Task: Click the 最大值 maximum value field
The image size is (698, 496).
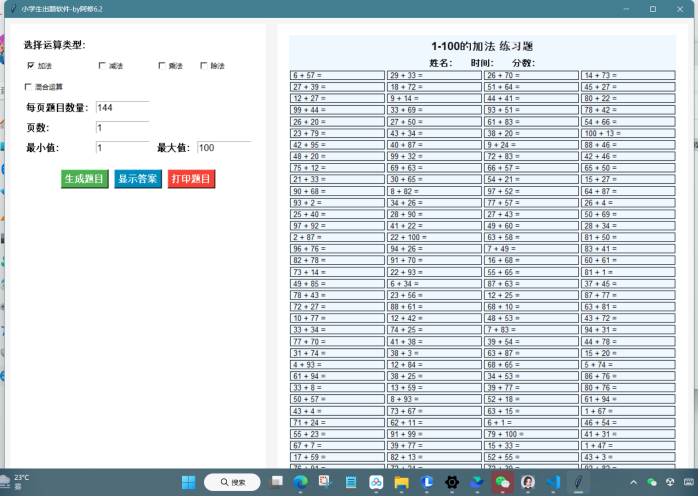Action: [223, 148]
